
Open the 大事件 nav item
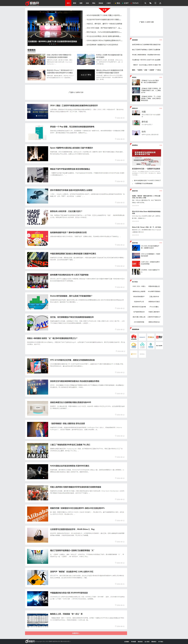(x=109, y=3)
